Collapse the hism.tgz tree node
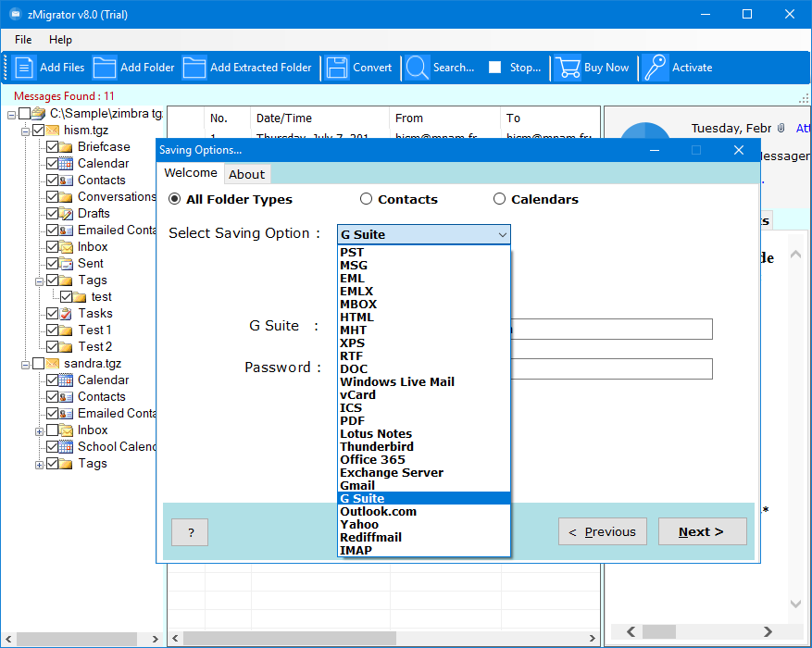Screen dimensions: 812x648 click(x=25, y=131)
